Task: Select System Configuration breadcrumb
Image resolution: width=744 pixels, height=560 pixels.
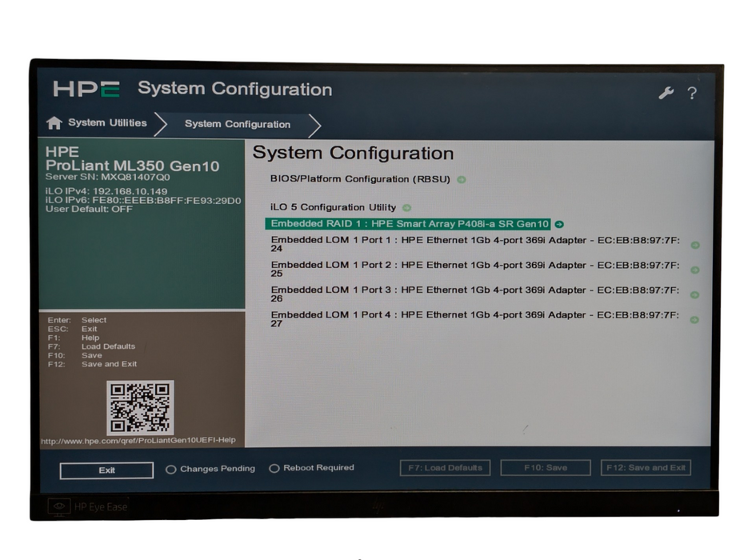Action: pos(238,124)
